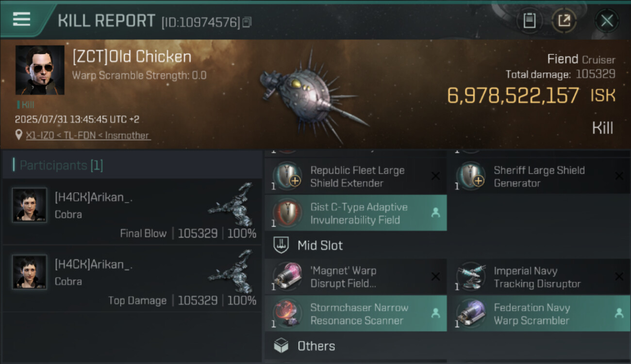Expand the Others section

pos(316,346)
